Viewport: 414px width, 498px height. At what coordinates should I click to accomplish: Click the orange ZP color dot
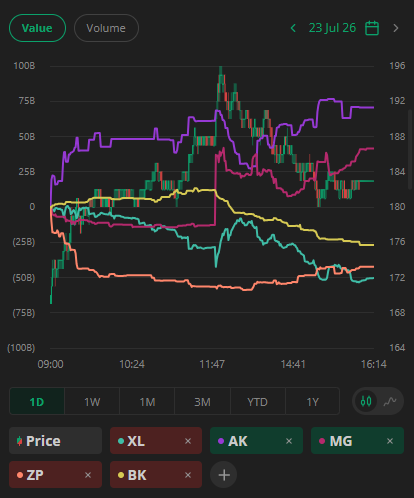point(20,475)
